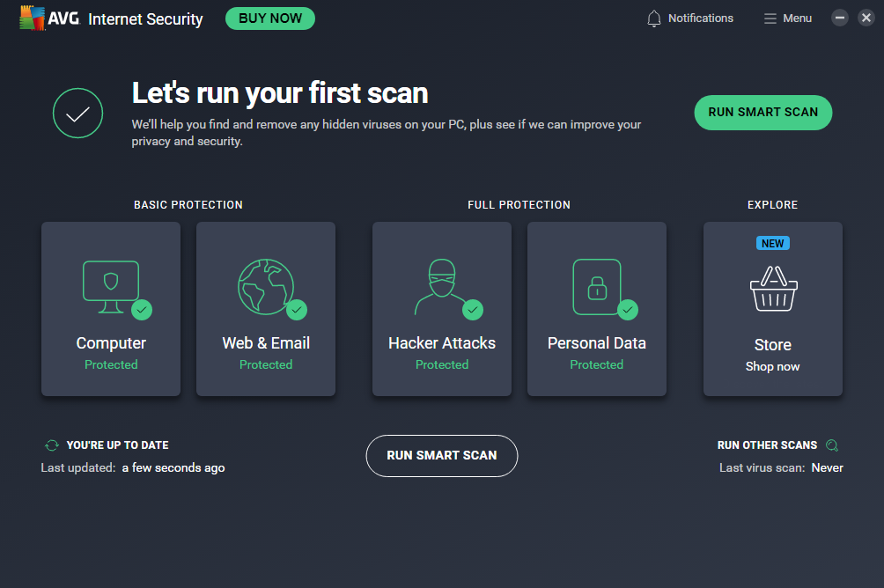The height and width of the screenshot is (588, 884).
Task: Click the 'a few seconds ago' text
Action: point(173,468)
